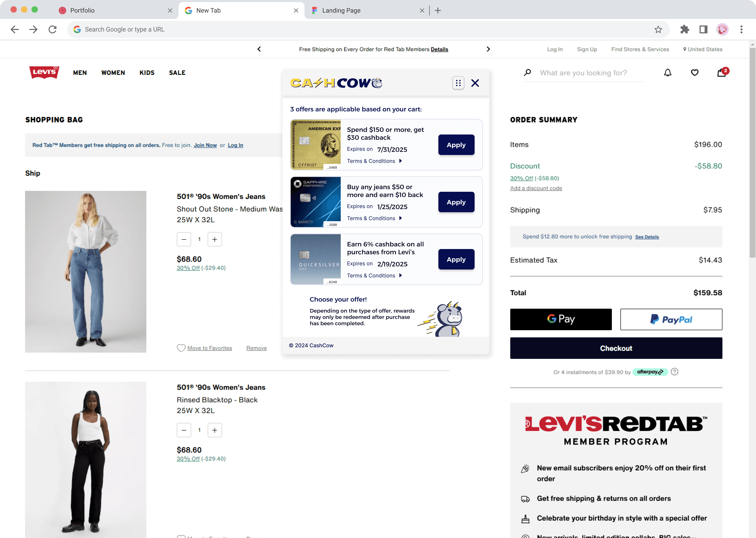Open the MEN menu
This screenshot has width=756, height=538.
(80, 73)
